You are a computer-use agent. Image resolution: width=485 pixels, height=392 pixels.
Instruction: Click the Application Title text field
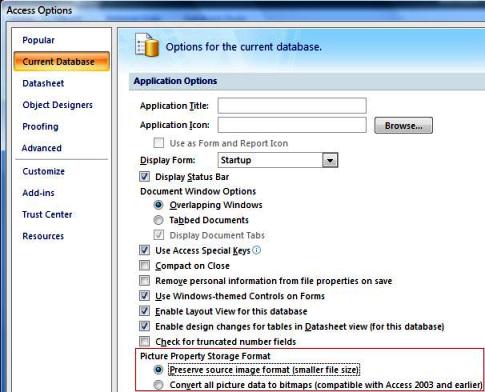[292, 106]
